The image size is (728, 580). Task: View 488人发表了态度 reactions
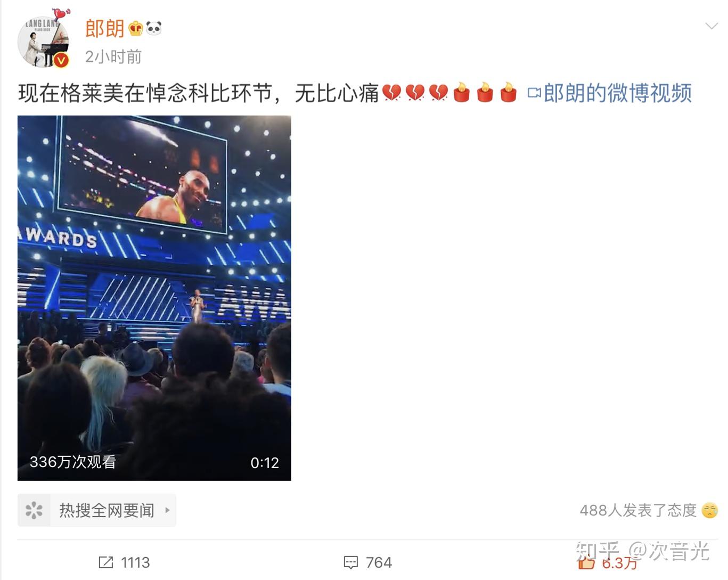click(638, 510)
